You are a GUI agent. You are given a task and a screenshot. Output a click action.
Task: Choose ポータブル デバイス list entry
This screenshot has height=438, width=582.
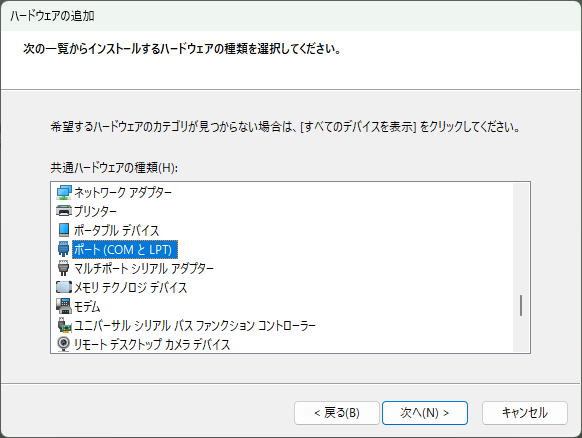[x=116, y=230]
